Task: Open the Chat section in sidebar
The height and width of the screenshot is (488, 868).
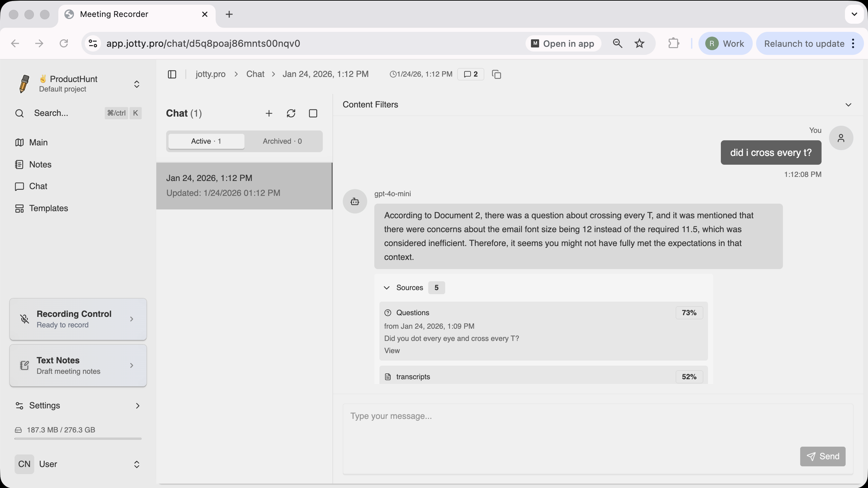Action: [38, 186]
